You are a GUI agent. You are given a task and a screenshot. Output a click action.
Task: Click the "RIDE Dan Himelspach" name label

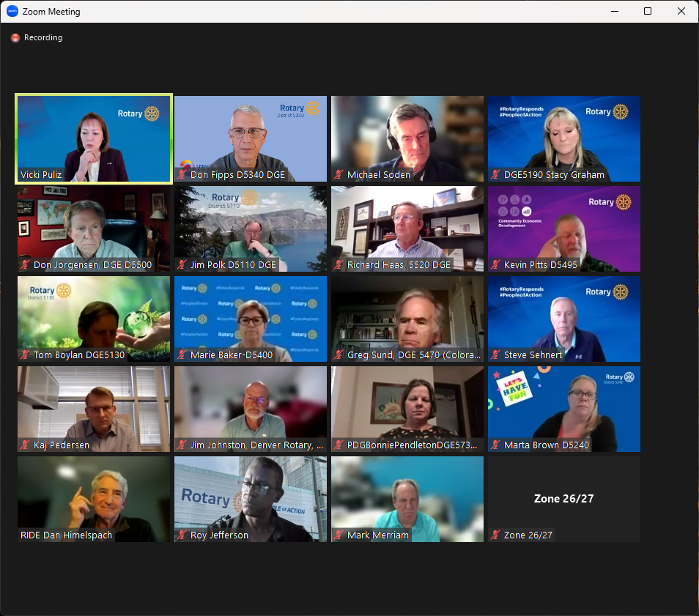(x=67, y=535)
